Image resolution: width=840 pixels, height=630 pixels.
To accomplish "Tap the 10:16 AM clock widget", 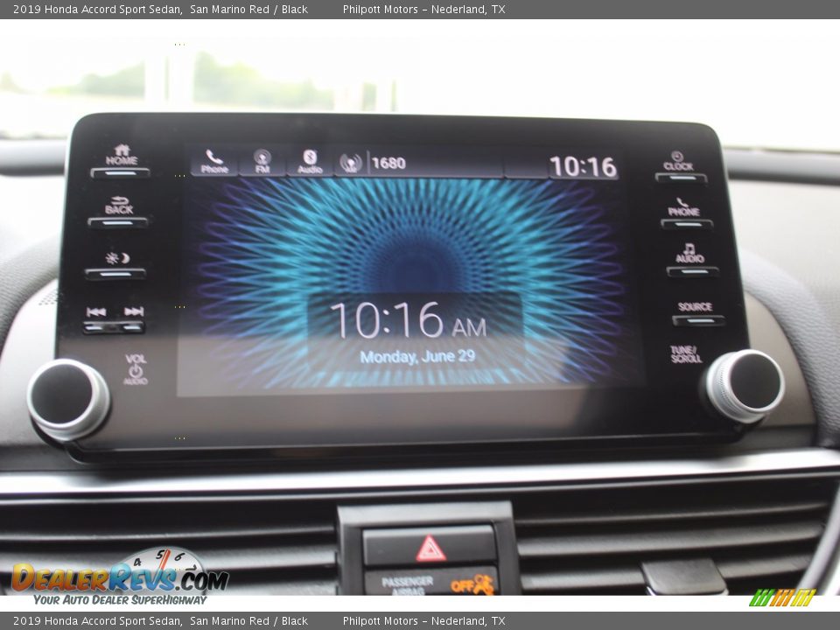I will click(x=409, y=320).
